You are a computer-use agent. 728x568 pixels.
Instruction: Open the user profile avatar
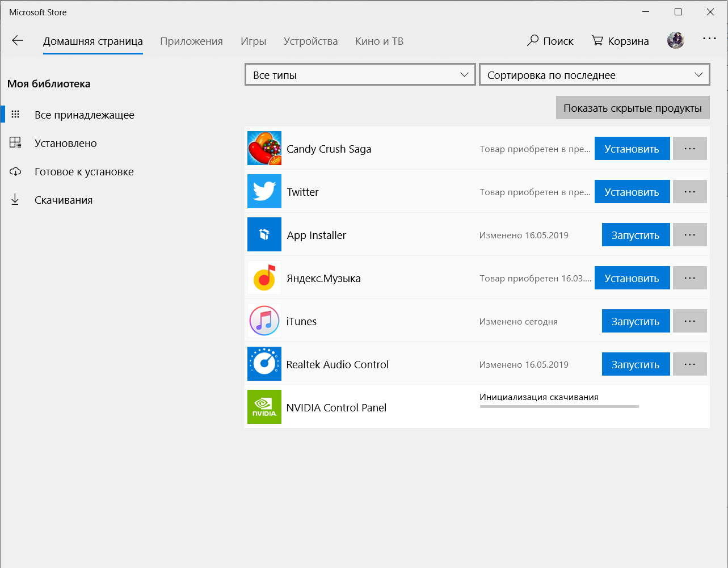click(x=675, y=40)
